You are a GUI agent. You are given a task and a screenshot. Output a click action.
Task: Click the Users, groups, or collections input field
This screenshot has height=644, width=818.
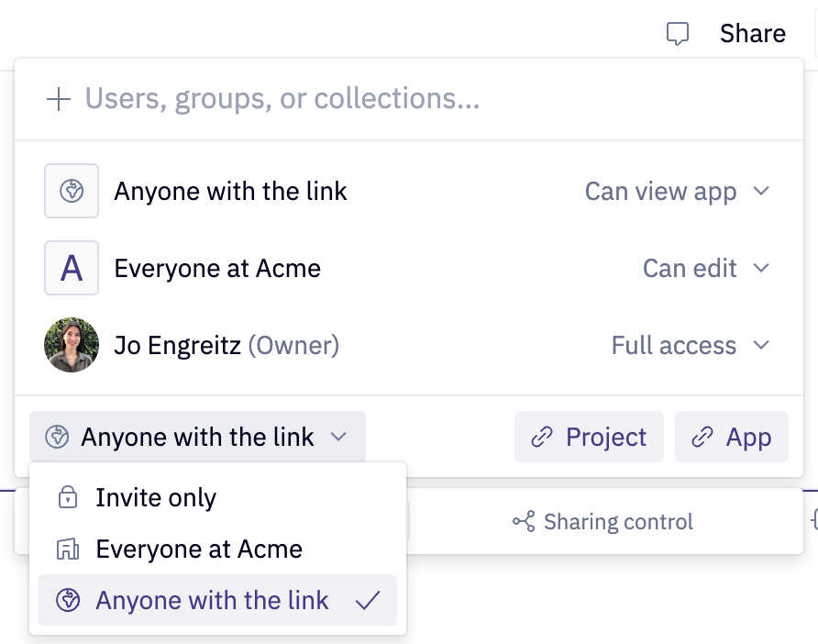282,98
